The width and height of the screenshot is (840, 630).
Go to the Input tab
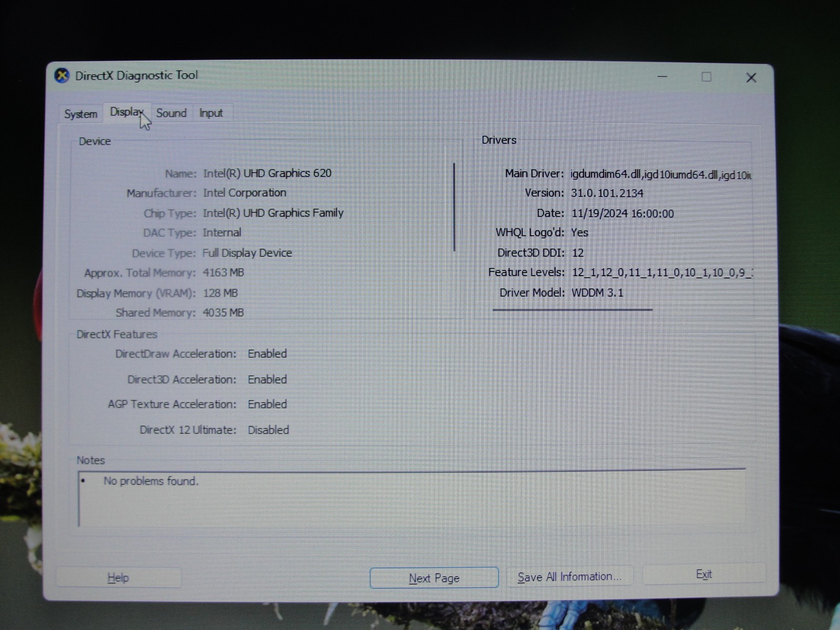point(211,113)
